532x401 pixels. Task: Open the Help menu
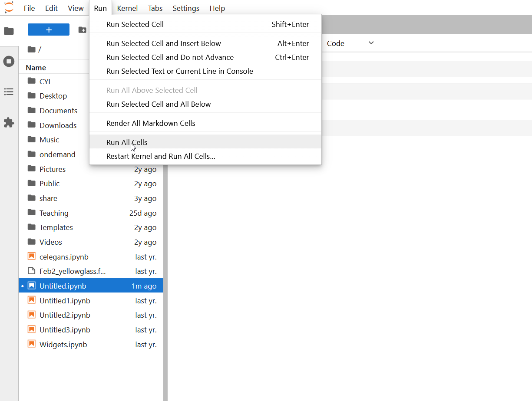pos(217,8)
